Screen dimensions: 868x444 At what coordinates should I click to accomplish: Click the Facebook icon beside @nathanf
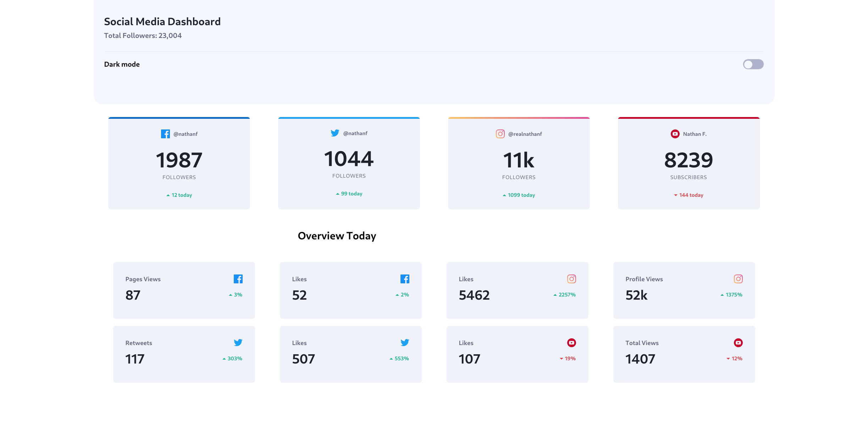click(x=165, y=134)
